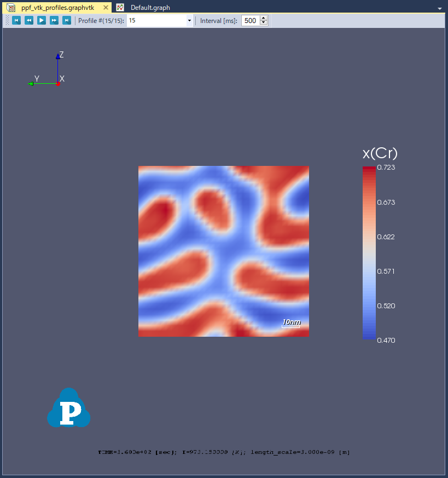This screenshot has height=478, width=448.
Task: Switch to ppf_vtk_profiles.graphvtk tab
Action: point(57,8)
